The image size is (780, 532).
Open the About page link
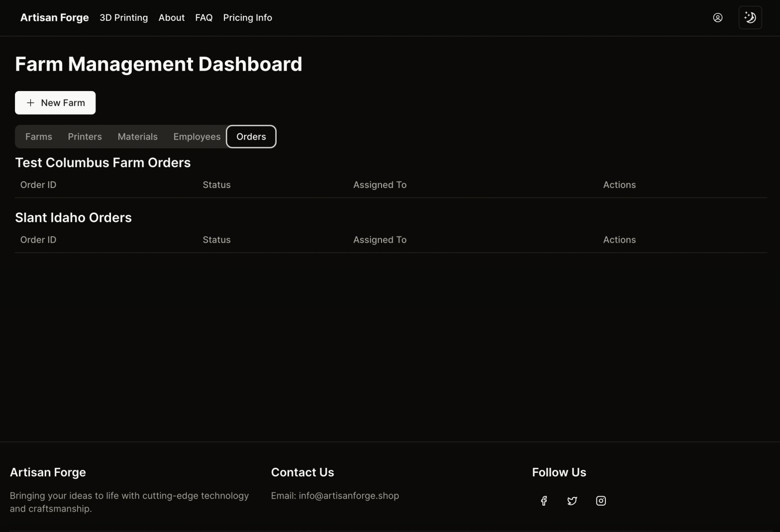coord(172,18)
